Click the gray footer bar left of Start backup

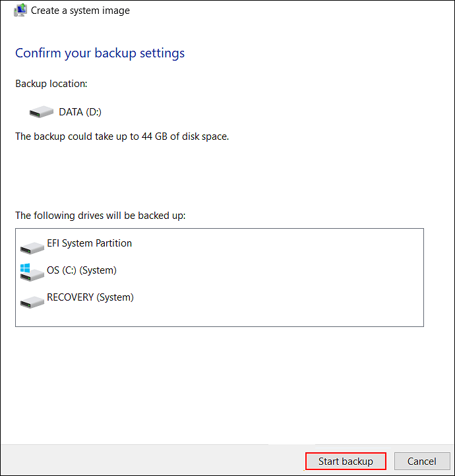point(152,461)
